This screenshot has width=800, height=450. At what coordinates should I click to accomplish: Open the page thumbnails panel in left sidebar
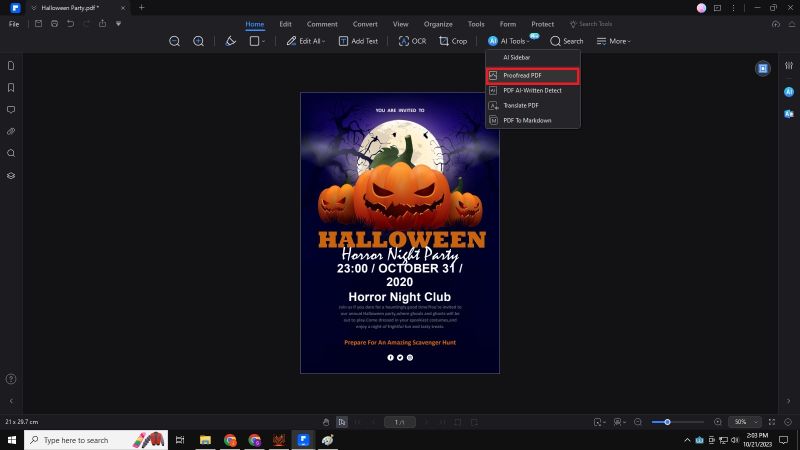[x=11, y=66]
